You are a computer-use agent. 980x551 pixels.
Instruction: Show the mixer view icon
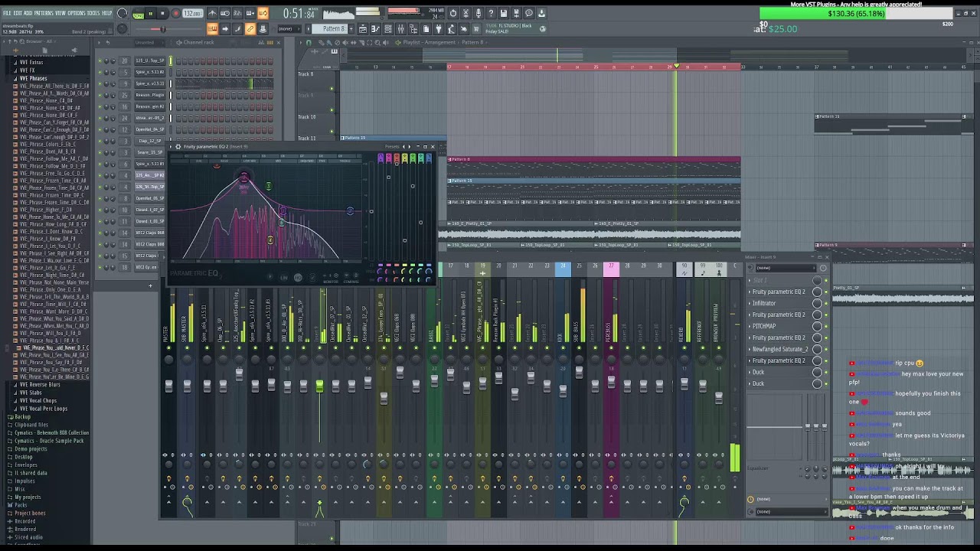400,29
